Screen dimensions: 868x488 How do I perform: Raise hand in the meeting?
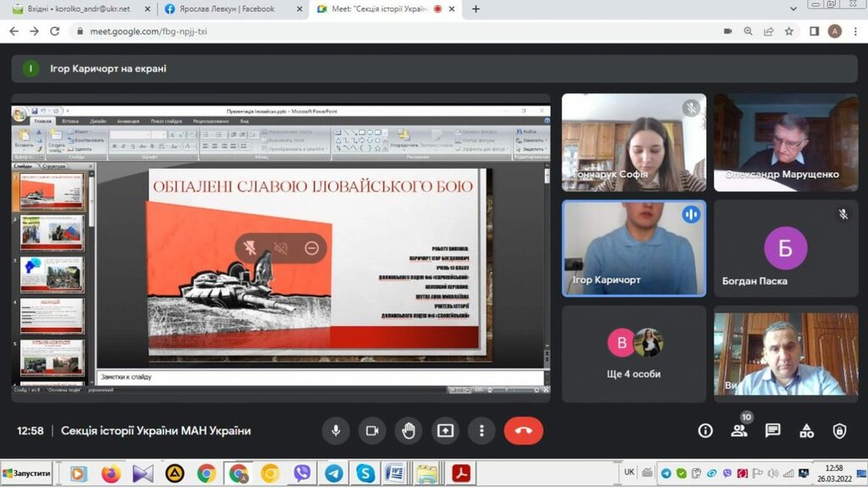click(409, 430)
